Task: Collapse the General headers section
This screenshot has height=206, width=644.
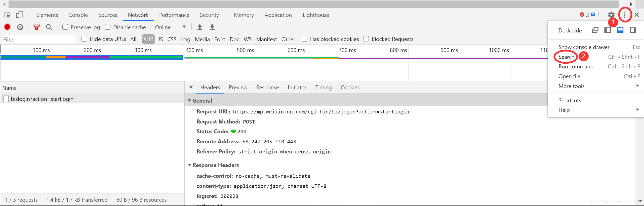Action: (189, 101)
